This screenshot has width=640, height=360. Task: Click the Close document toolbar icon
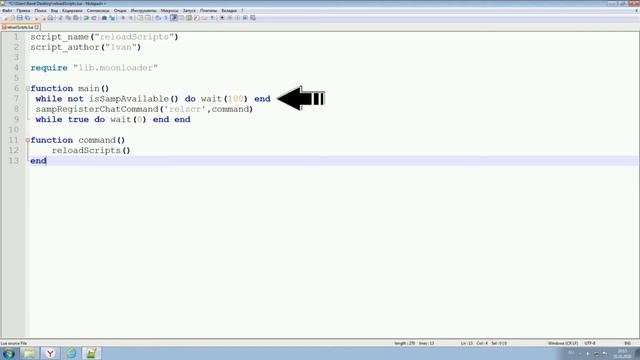(x=36, y=18)
